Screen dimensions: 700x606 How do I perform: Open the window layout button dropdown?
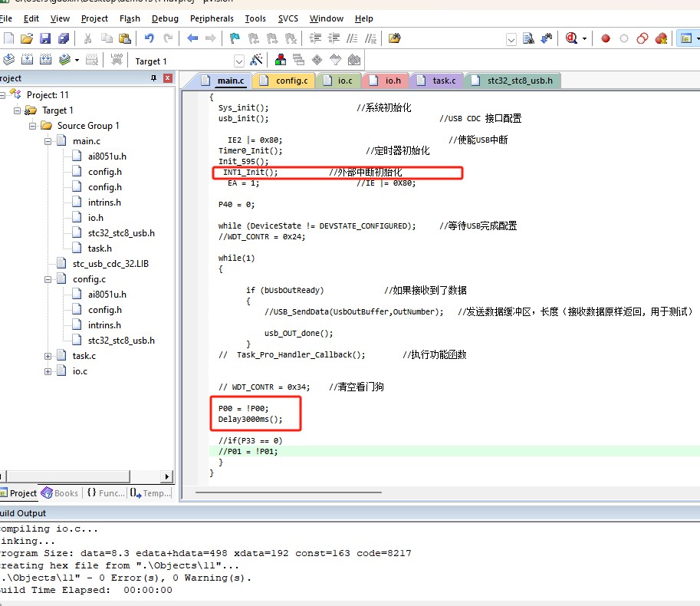pos(697,39)
